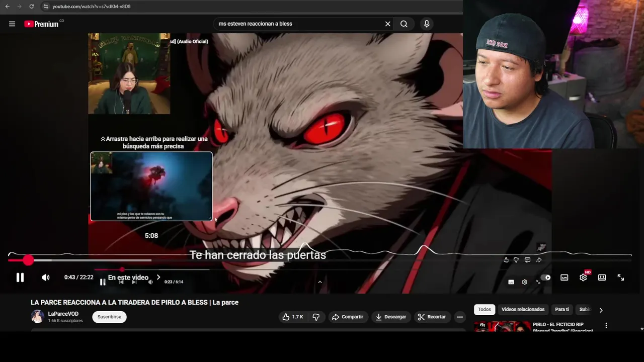
Task: Click the Recortar clip button
Action: (432, 317)
